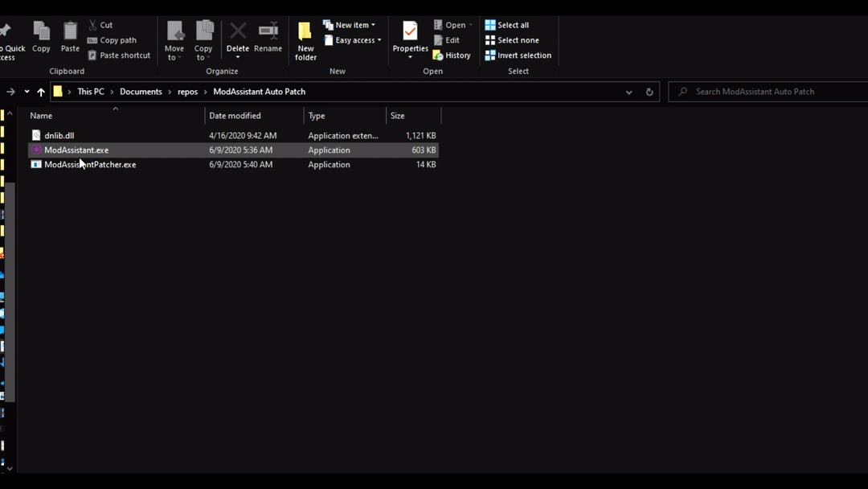
Task: Open the Move to dropdown
Action: click(174, 41)
